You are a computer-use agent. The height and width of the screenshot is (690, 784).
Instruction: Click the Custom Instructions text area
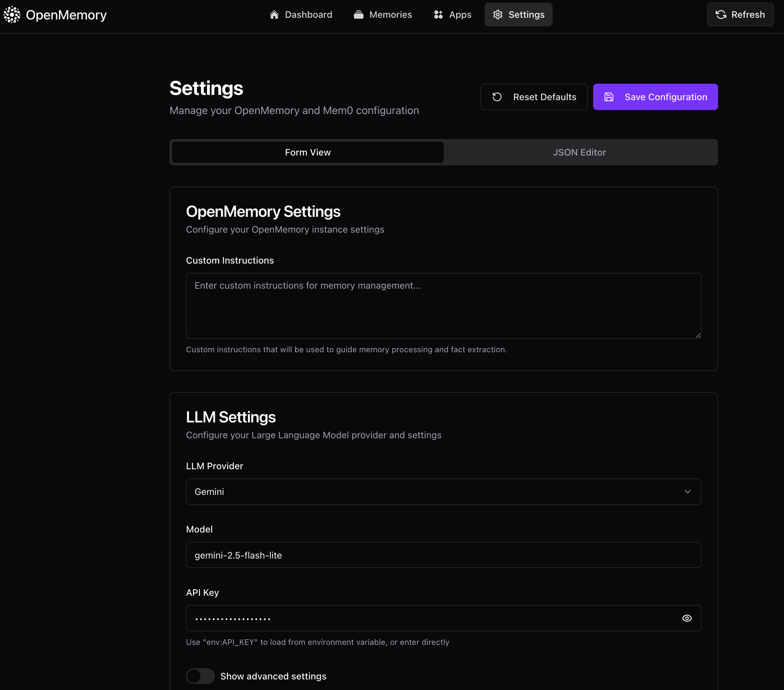point(443,305)
